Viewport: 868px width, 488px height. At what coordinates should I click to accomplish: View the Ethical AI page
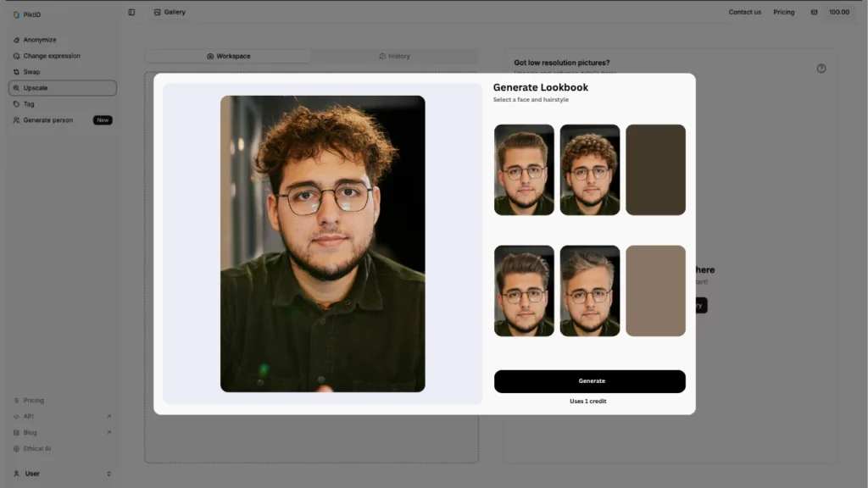coord(36,448)
